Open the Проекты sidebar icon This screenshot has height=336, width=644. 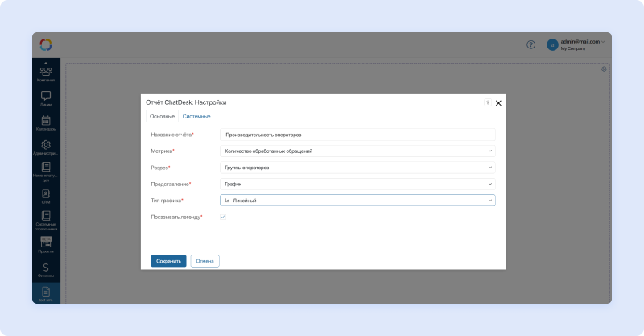pos(46,243)
